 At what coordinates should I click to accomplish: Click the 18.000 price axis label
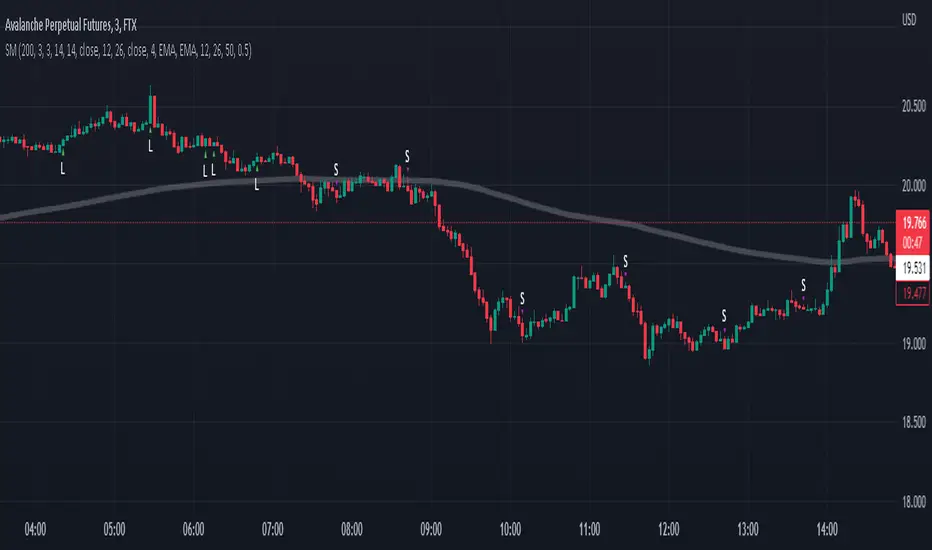pyautogui.click(x=910, y=502)
